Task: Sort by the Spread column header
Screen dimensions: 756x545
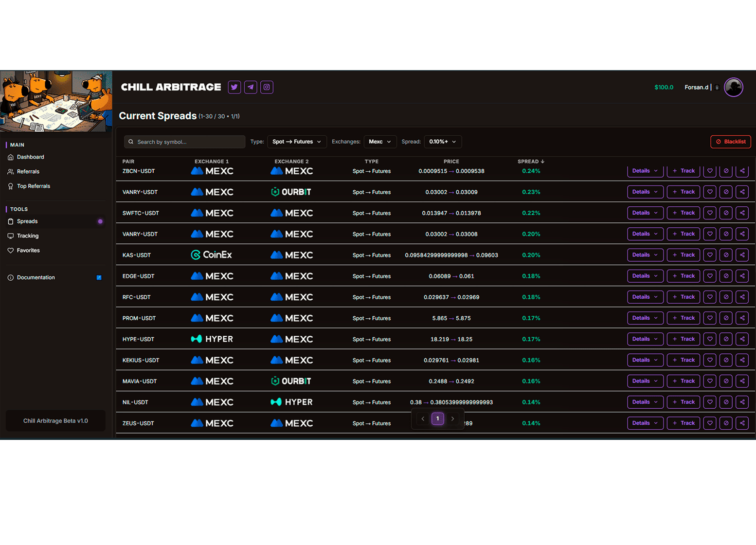Action: click(x=530, y=162)
